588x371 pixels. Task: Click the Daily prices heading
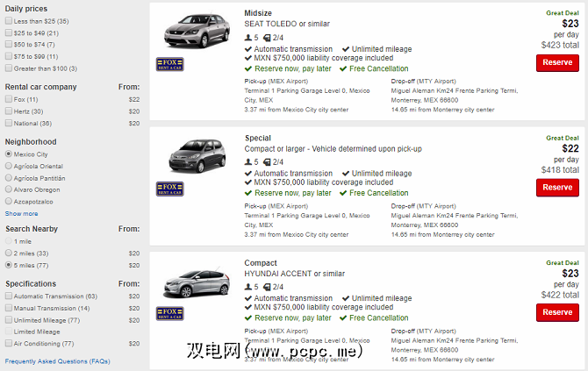pyautogui.click(x=26, y=9)
